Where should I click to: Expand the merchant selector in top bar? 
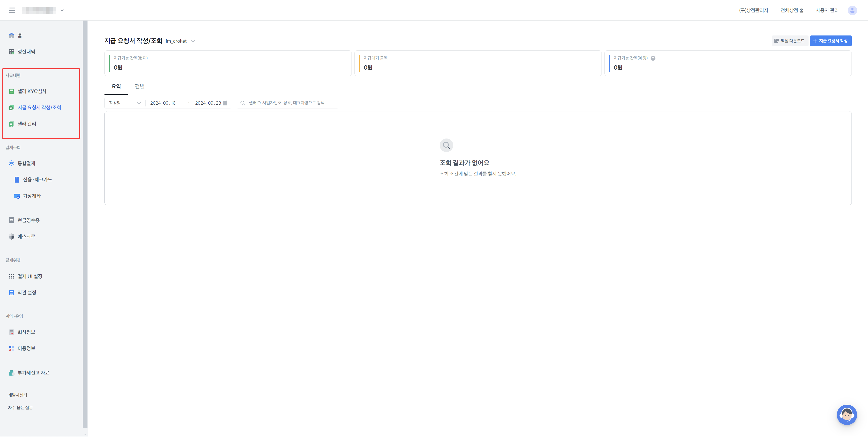coord(62,10)
